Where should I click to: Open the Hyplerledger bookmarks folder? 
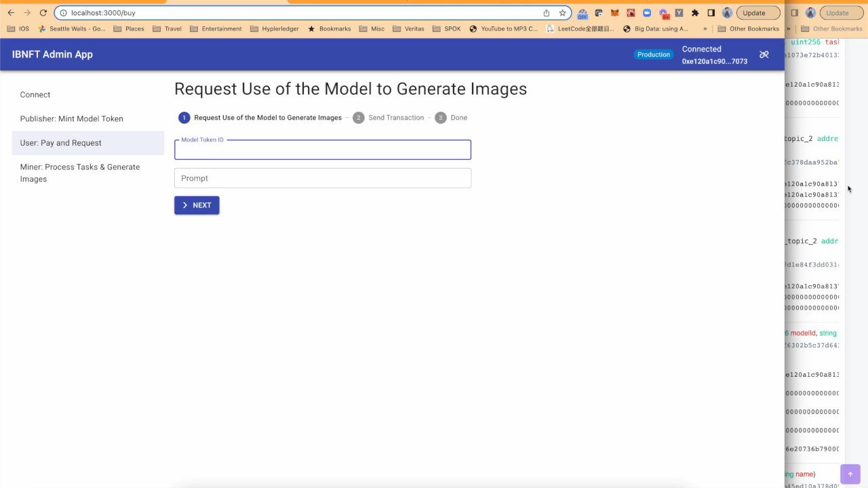coord(275,28)
